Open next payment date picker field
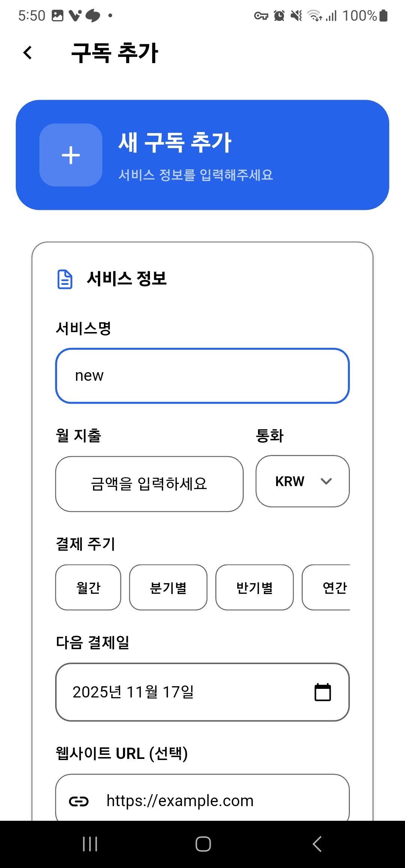 point(187,692)
